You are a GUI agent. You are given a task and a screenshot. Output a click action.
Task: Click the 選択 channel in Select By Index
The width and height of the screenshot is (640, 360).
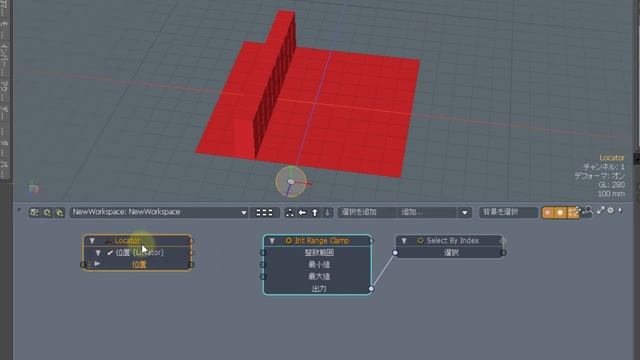click(451, 253)
